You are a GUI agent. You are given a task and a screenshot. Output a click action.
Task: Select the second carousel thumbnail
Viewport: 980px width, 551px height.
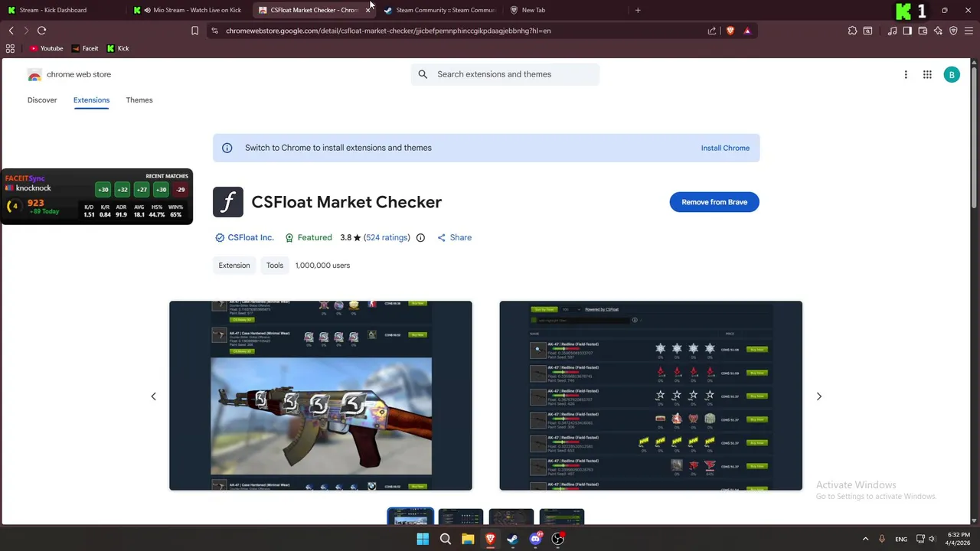(x=461, y=517)
